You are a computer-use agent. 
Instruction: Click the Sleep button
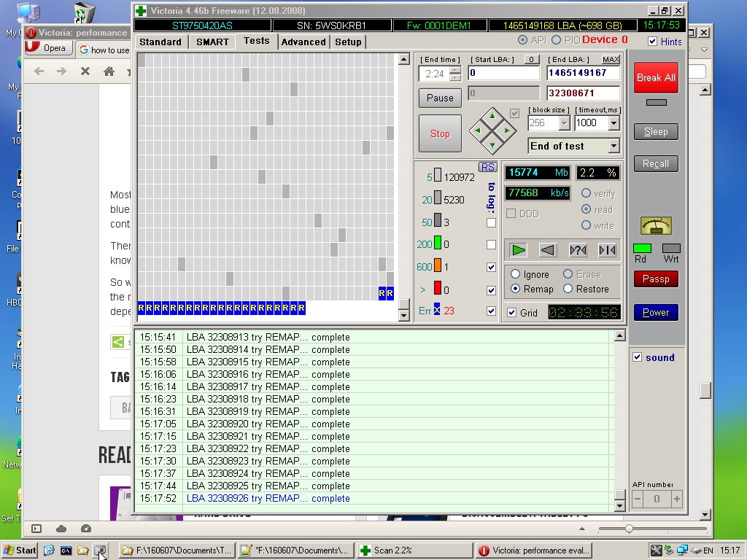pyautogui.click(x=656, y=131)
